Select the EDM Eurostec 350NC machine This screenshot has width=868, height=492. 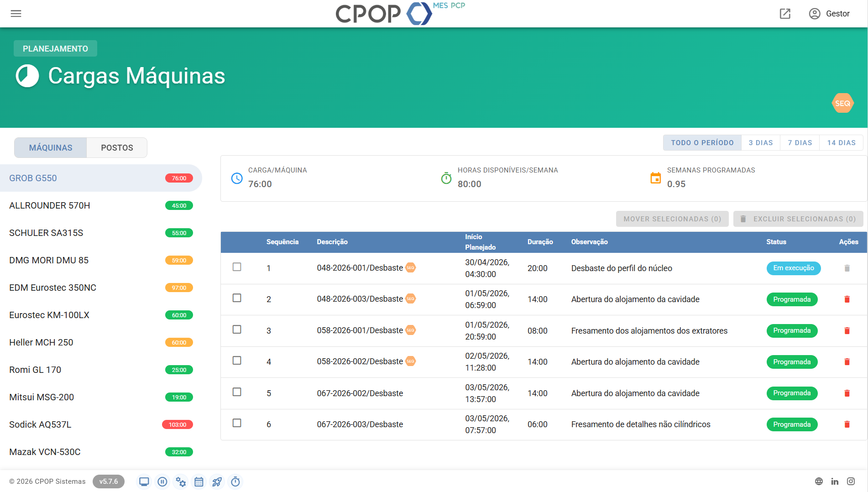[x=101, y=288]
